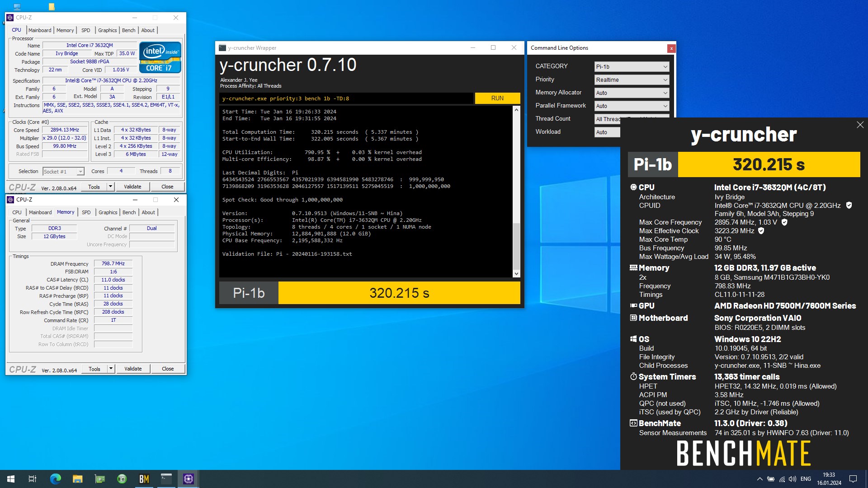Open This PC desktop icon
Viewport: 868px width, 488px height.
coord(17,6)
